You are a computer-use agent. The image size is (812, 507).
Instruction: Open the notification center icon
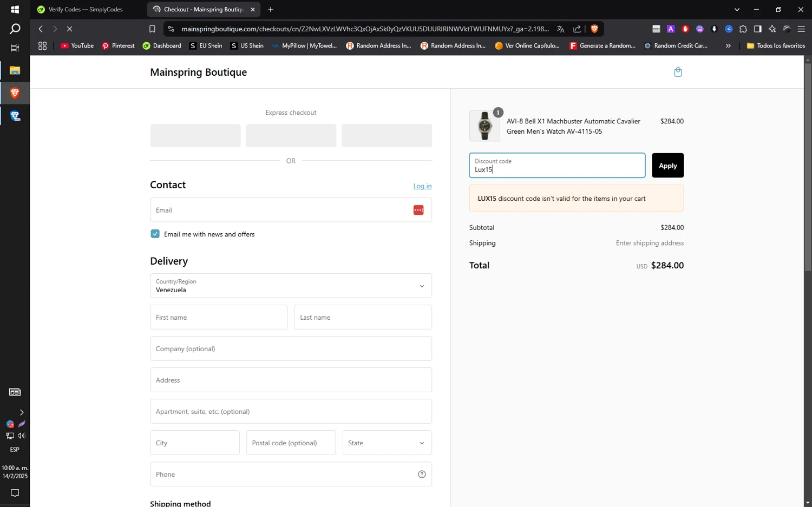tap(15, 493)
